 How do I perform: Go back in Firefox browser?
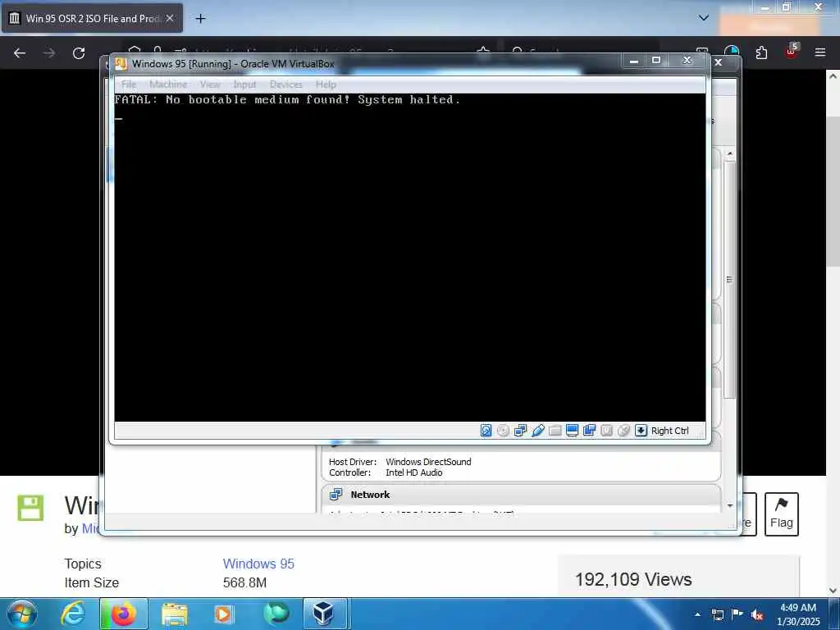20,53
